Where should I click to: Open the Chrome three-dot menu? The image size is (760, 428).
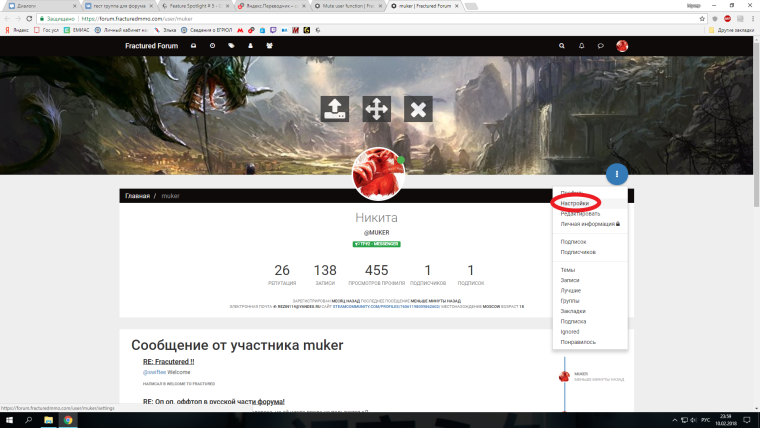click(753, 18)
